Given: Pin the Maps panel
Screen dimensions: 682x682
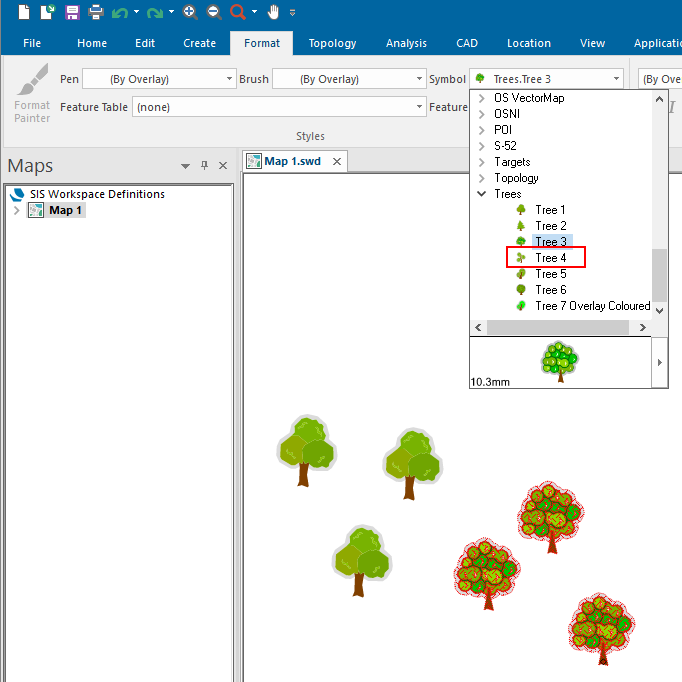Looking at the screenshot, I should pyautogui.click(x=204, y=166).
